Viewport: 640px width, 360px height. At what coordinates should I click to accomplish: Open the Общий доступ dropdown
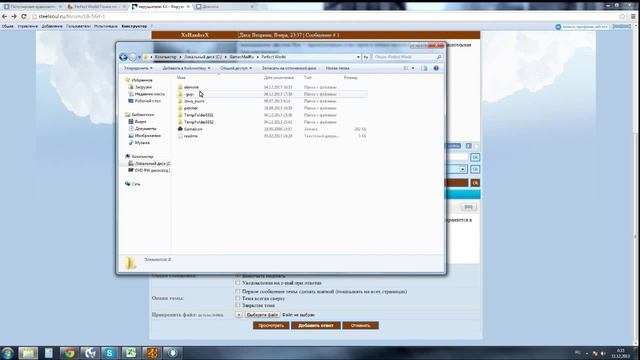click(236, 68)
